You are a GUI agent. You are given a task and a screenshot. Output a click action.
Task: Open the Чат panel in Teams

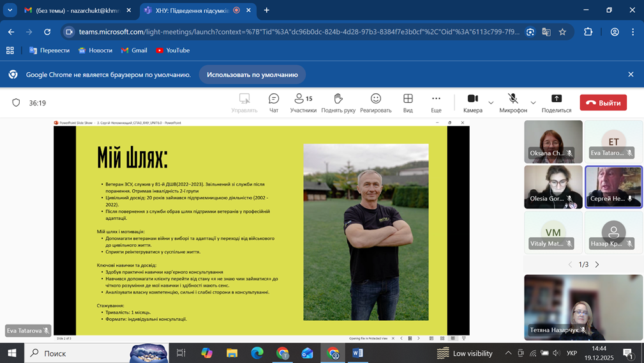[x=274, y=102]
